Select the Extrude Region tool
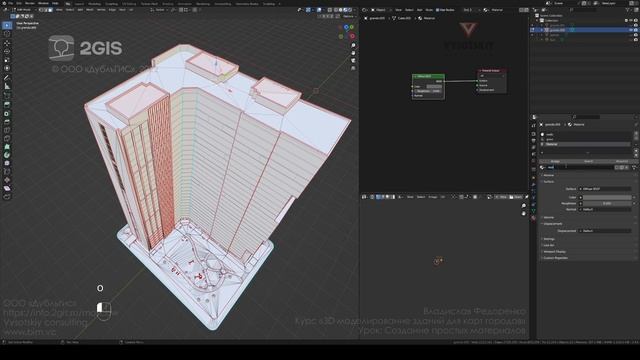 coord(7,104)
